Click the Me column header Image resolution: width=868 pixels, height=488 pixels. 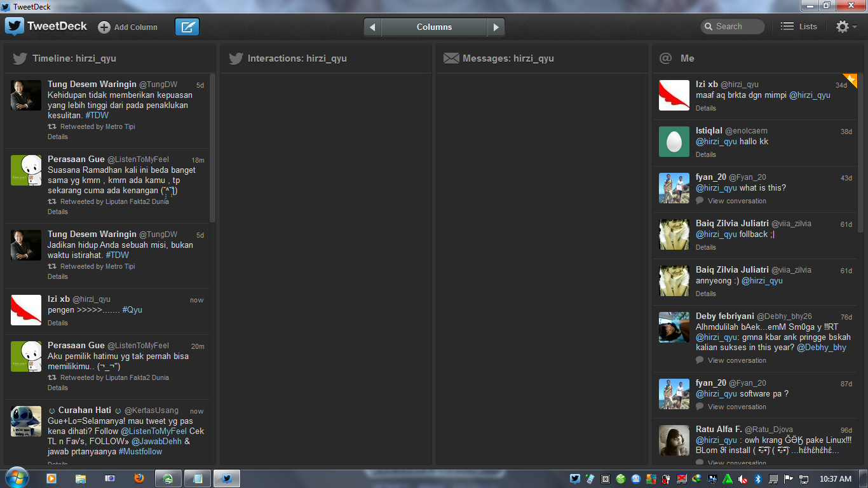[759, 58]
